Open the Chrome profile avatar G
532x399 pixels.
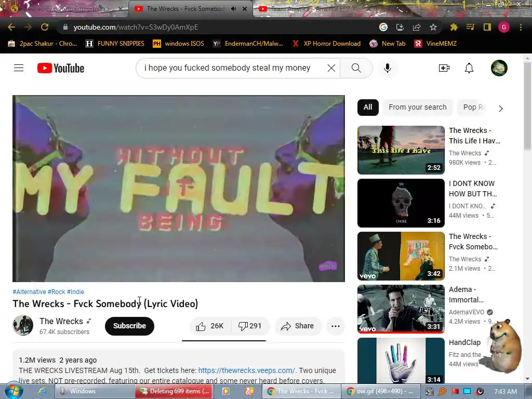(504, 27)
